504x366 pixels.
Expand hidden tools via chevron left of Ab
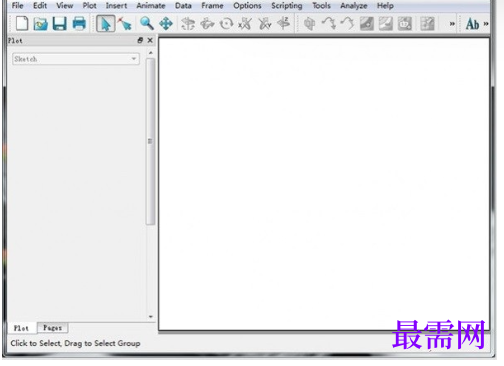point(452,24)
